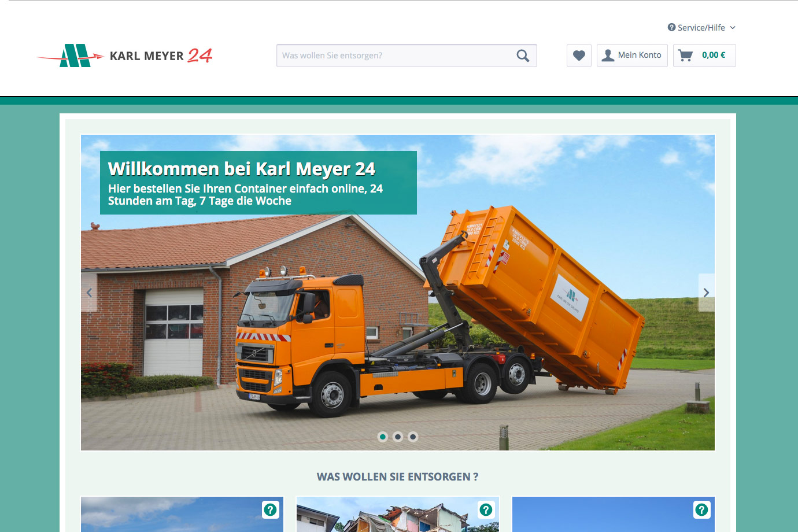Click the 'WAS WOLLEN SIE ENTSORGEN ?' heading
This screenshot has height=532, width=798.
[x=398, y=477]
